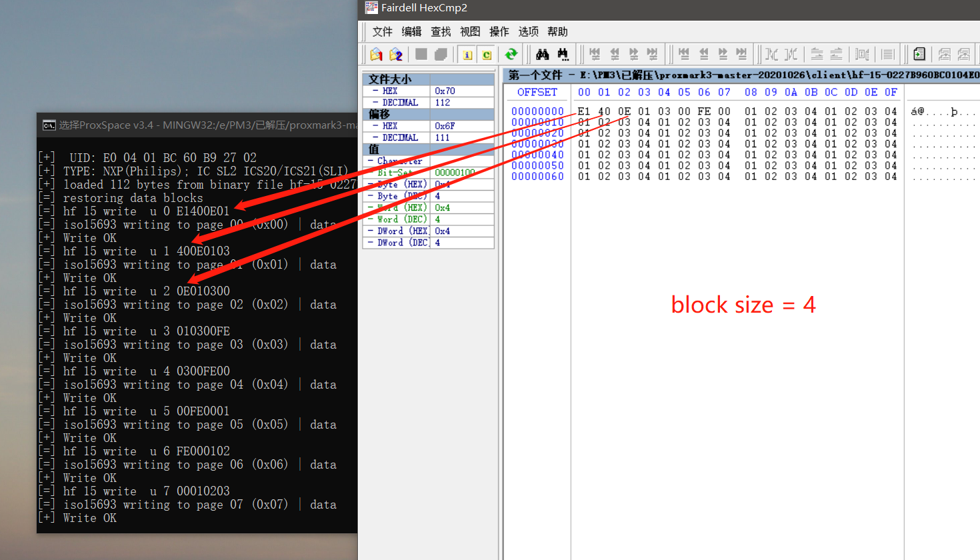Viewport: 980px width, 560px height.
Task: Toggle the filled square comparison mode icon
Action: pyautogui.click(x=420, y=54)
